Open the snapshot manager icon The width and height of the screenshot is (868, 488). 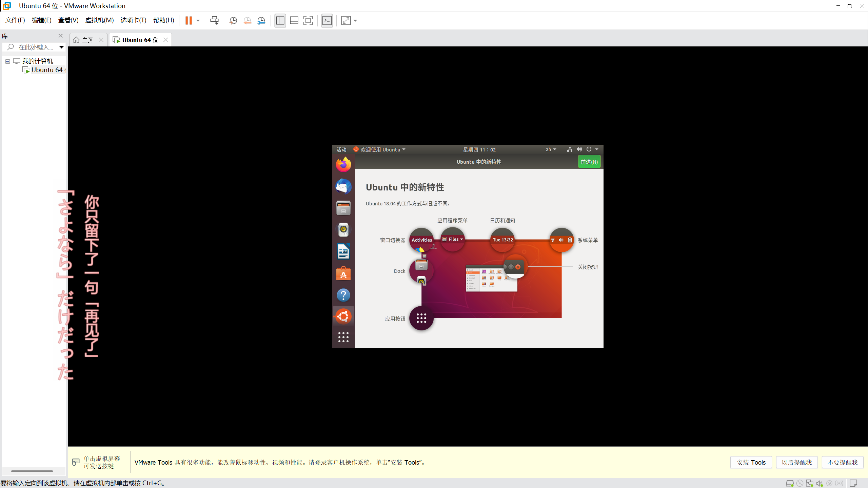(x=261, y=20)
